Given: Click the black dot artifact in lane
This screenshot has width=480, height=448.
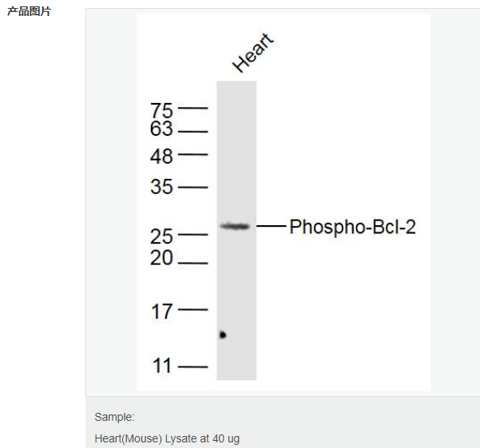Looking at the screenshot, I should point(223,335).
